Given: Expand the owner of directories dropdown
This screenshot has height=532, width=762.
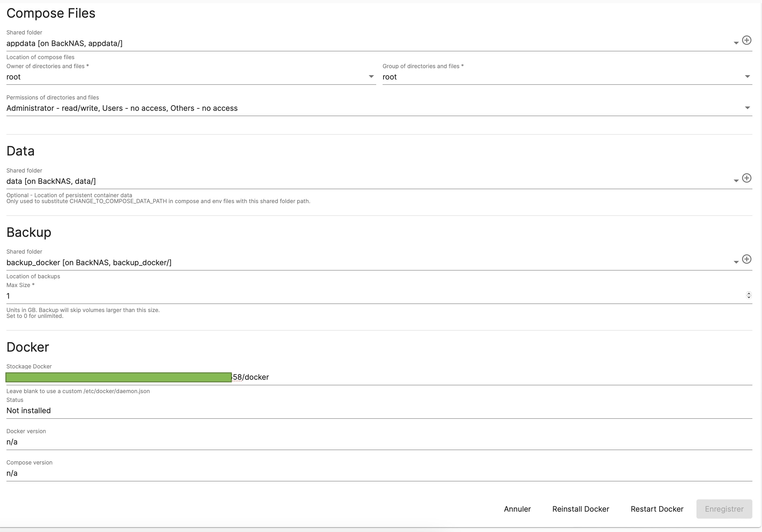Looking at the screenshot, I should pos(371,77).
